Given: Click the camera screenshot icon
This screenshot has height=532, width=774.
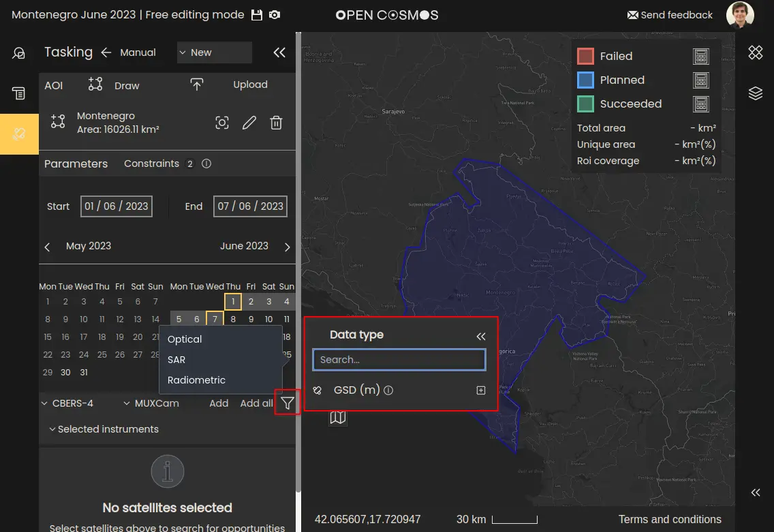Looking at the screenshot, I should (x=275, y=15).
